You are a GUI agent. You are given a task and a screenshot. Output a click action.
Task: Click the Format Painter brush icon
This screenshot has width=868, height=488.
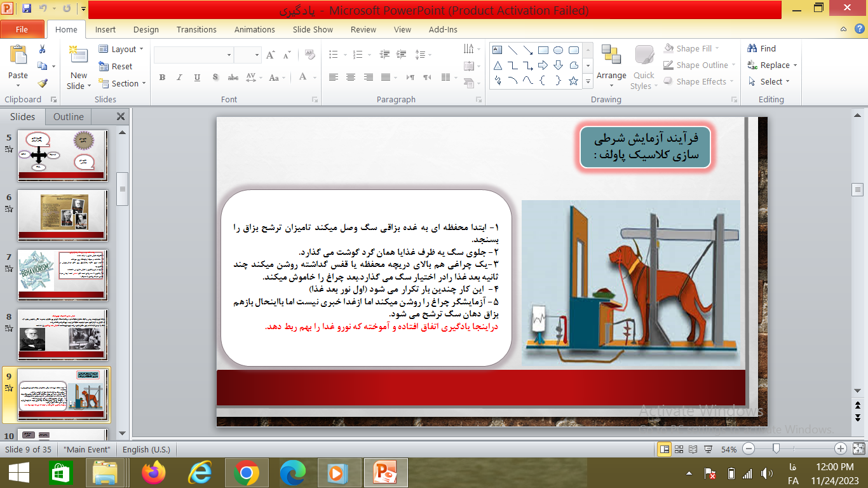pos(43,83)
